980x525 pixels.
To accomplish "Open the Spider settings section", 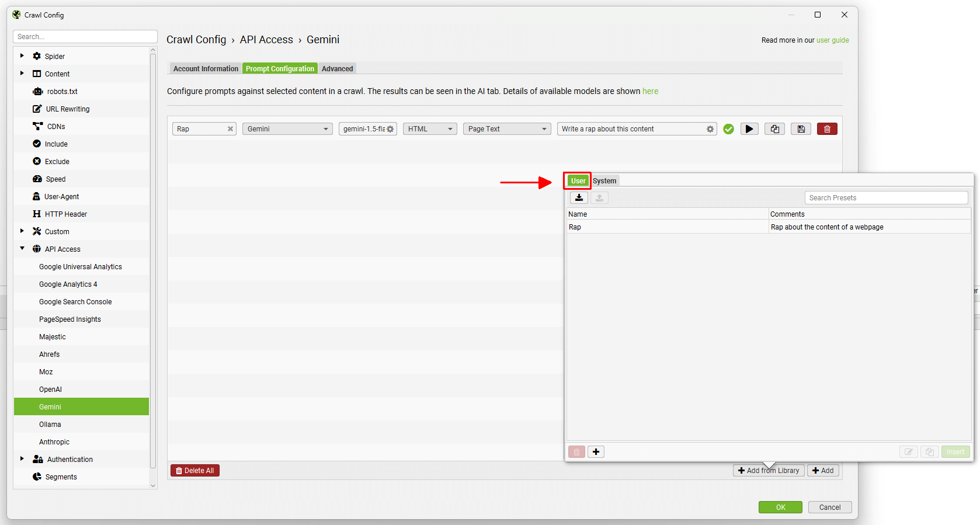I will 55,57.
